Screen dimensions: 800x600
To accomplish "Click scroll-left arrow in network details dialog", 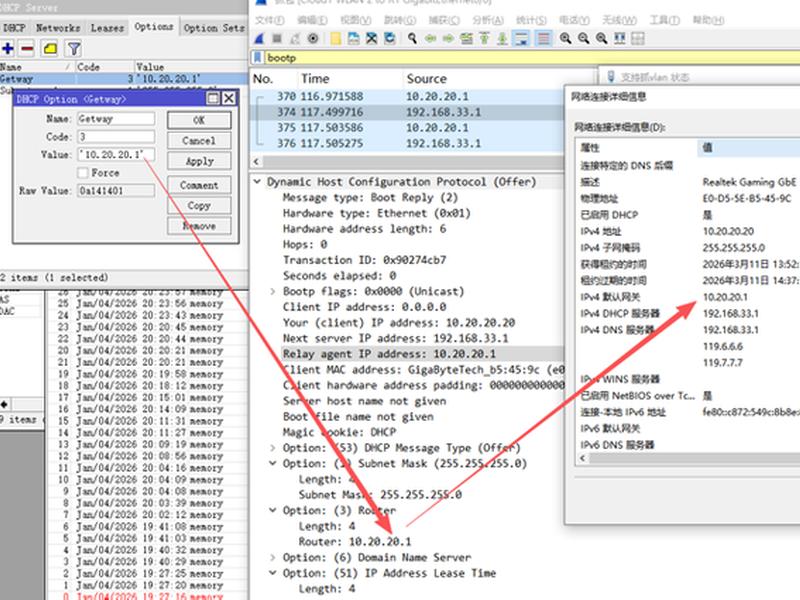I will coord(583,458).
